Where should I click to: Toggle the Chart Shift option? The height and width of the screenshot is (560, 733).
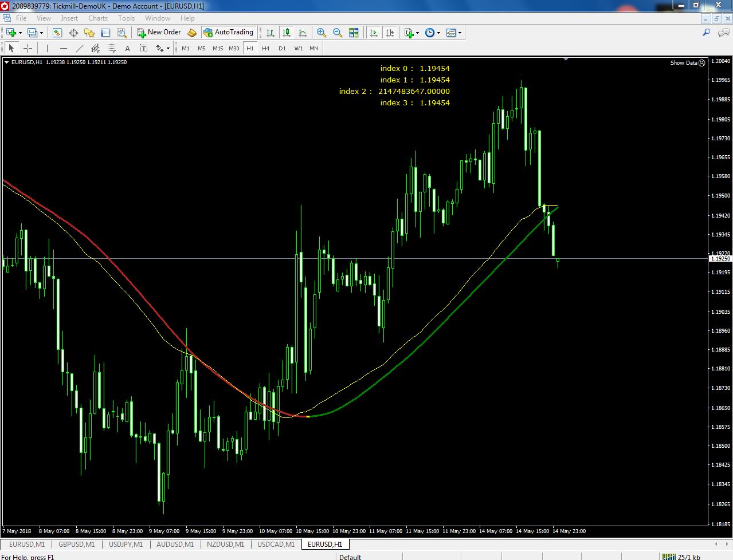point(390,33)
